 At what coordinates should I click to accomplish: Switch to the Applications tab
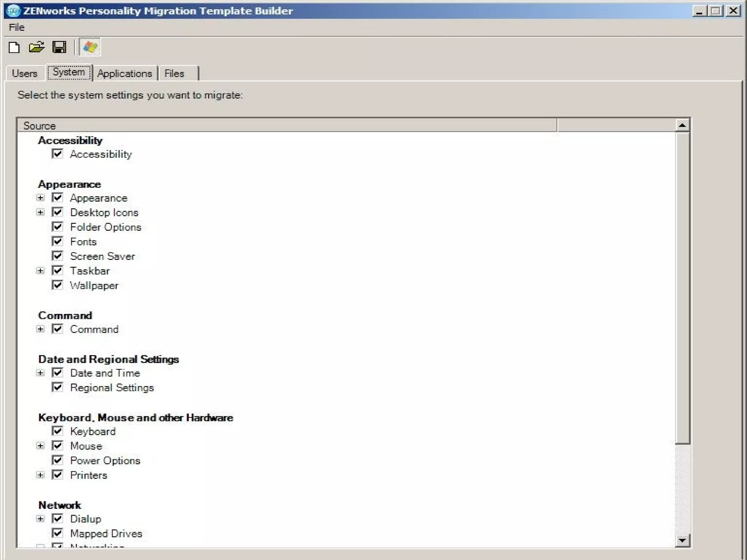click(124, 74)
